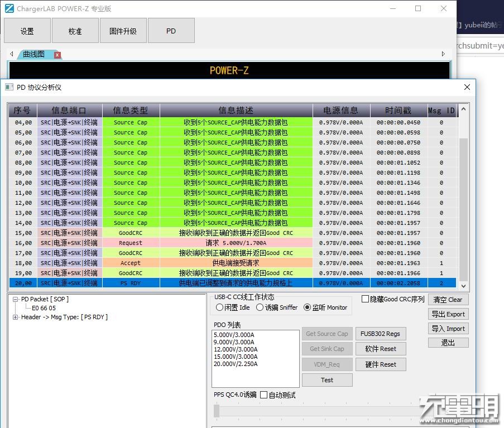Viewport: 504px width, 428px height.
Task: Click the 导出 Export button
Action: 448,314
